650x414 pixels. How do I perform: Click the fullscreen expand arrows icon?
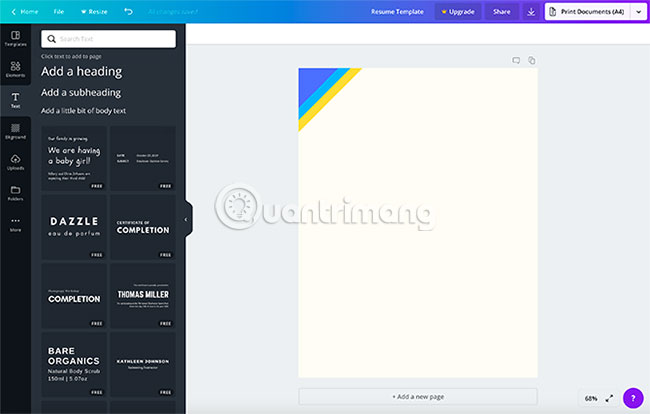(609, 398)
